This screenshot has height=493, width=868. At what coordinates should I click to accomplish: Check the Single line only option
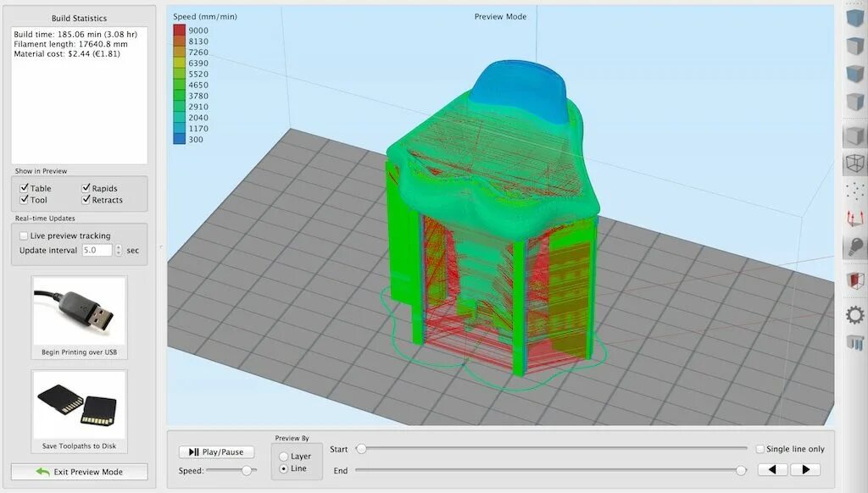758,448
